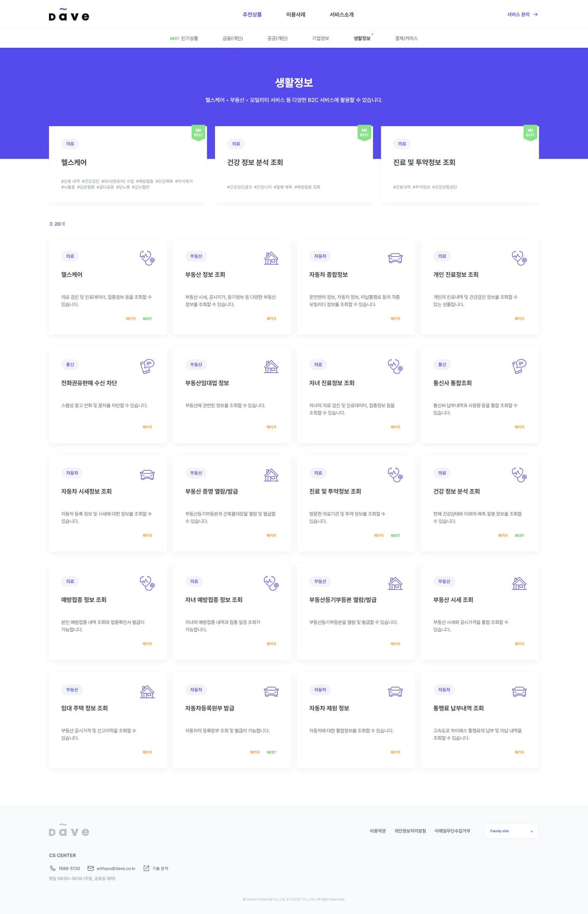
Task: Switch to the 금융(개인) category tab
Action: (x=232, y=39)
